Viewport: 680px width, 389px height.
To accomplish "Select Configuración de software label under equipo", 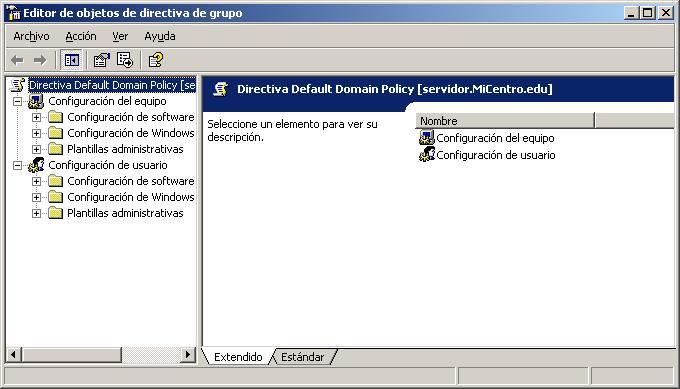I will click(131, 117).
